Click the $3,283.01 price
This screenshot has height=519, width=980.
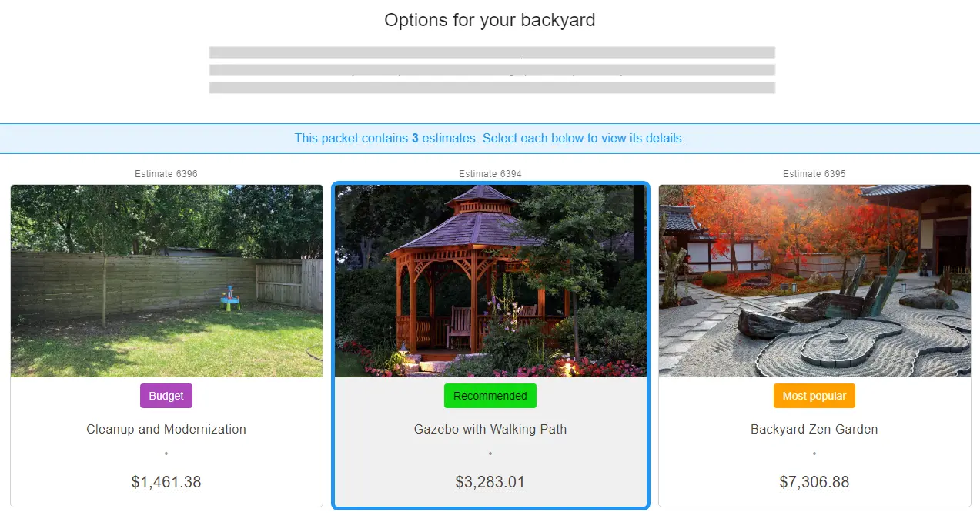coord(490,483)
